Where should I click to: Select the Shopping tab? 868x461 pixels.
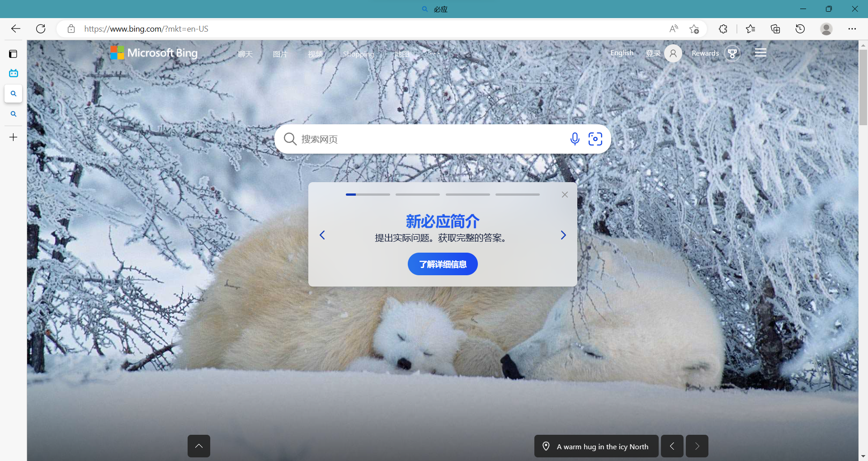click(x=359, y=54)
